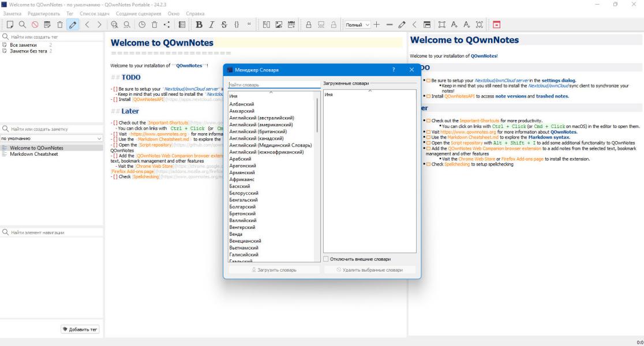Click the 'Загрузить словарь' button
644x346 pixels.
tap(274, 270)
